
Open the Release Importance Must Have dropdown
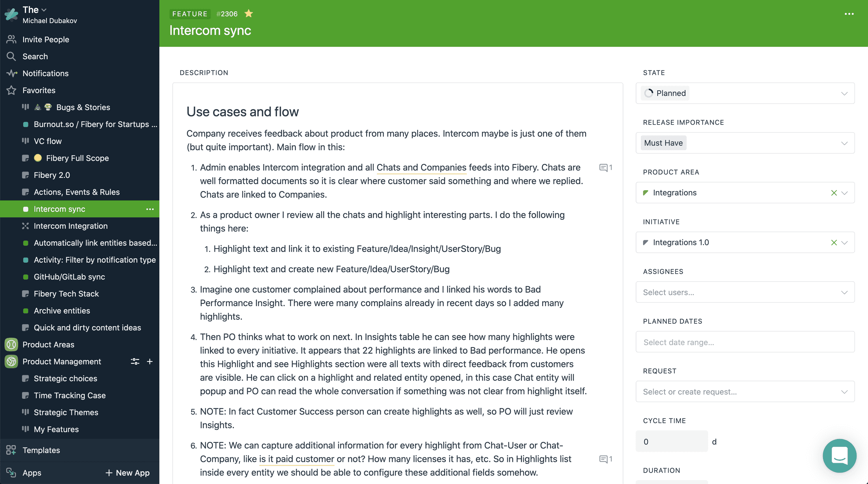click(844, 143)
